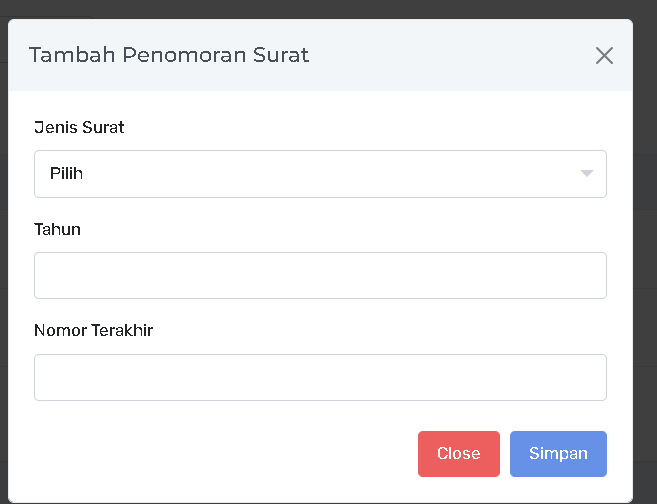This screenshot has width=657, height=504.
Task: Click the "Tahun" field label
Action: pos(57,229)
